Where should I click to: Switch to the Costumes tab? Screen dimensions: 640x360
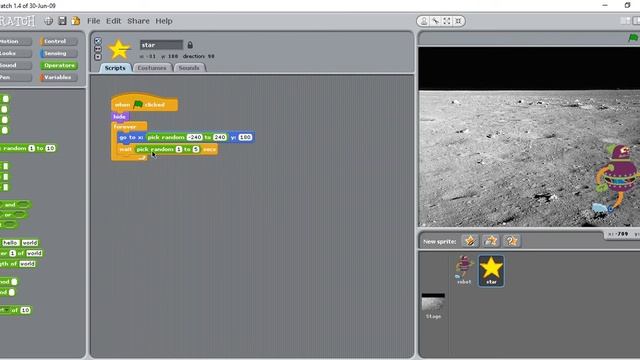[x=152, y=68]
